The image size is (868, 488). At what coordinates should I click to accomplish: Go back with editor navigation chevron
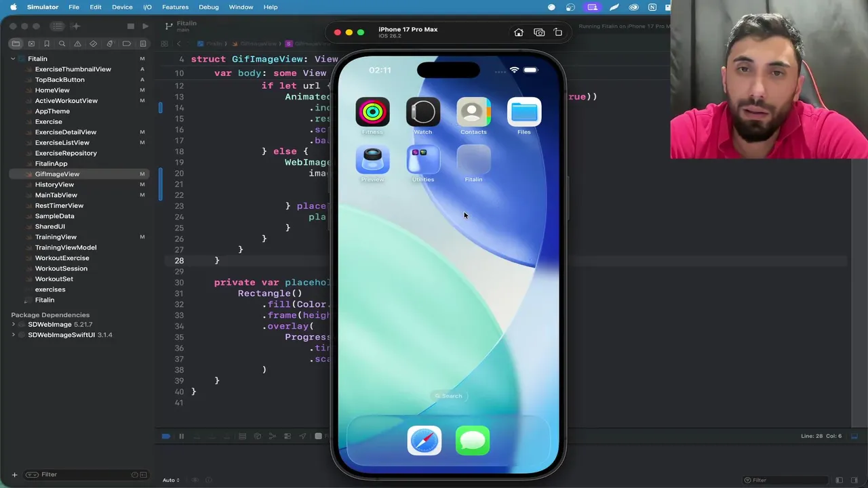[179, 43]
